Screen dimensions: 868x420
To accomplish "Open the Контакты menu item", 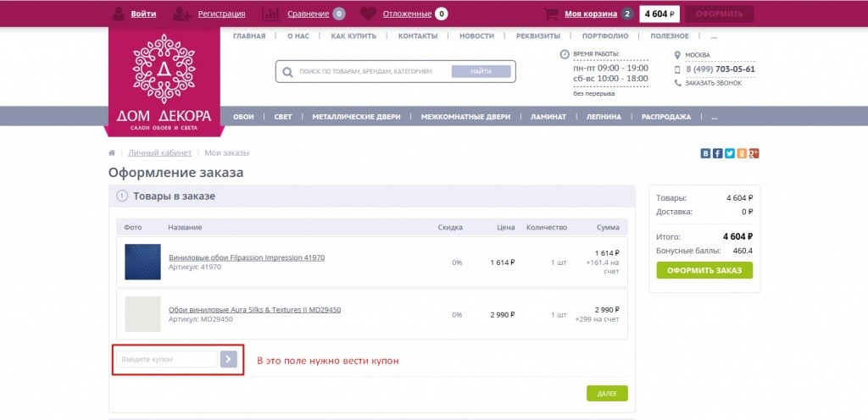I will pyautogui.click(x=417, y=36).
